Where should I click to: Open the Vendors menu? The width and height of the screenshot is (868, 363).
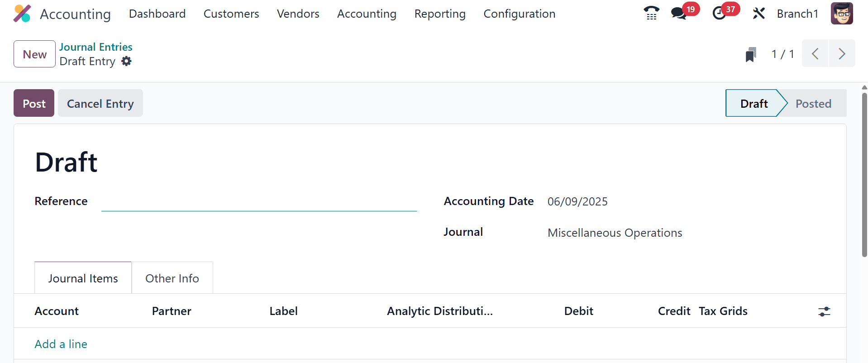coord(298,14)
